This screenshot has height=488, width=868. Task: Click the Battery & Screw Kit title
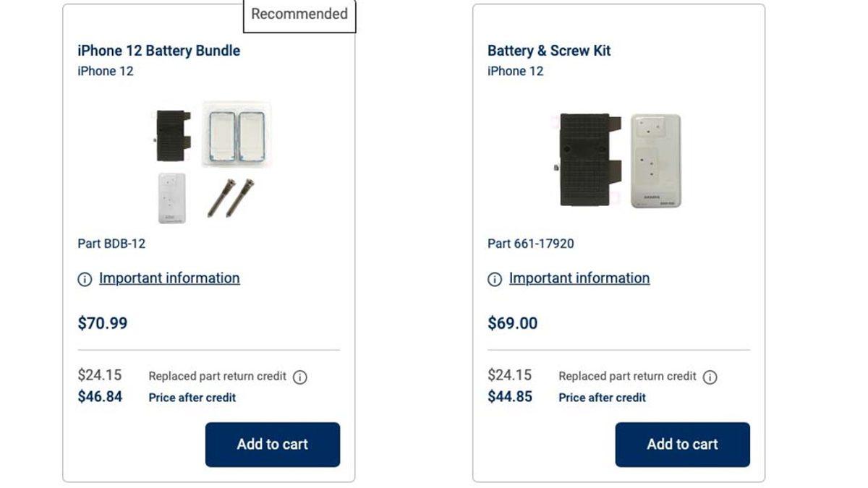pos(549,51)
